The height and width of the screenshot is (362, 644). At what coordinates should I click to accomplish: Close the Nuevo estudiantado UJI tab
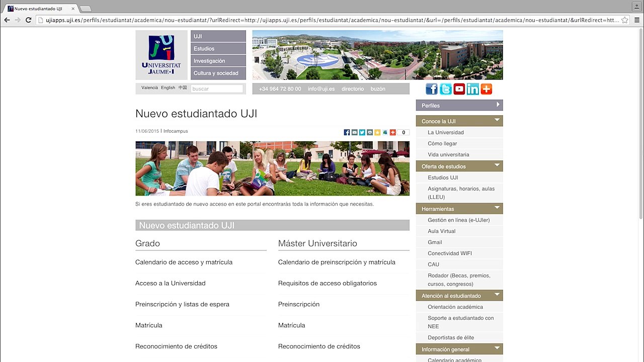click(73, 9)
